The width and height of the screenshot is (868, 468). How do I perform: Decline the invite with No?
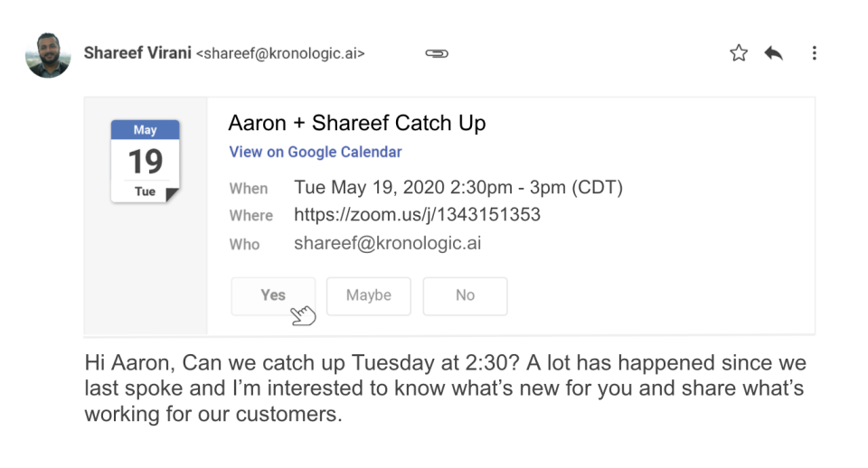(465, 295)
